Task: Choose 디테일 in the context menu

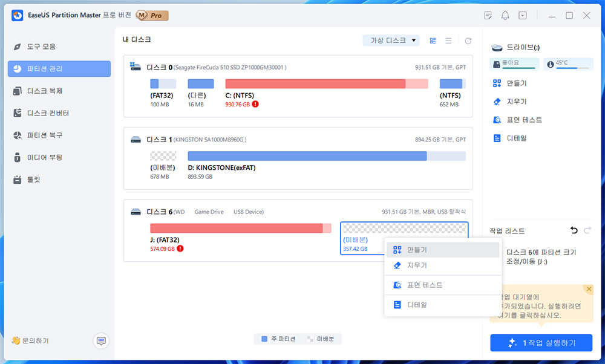Action: (x=443, y=305)
